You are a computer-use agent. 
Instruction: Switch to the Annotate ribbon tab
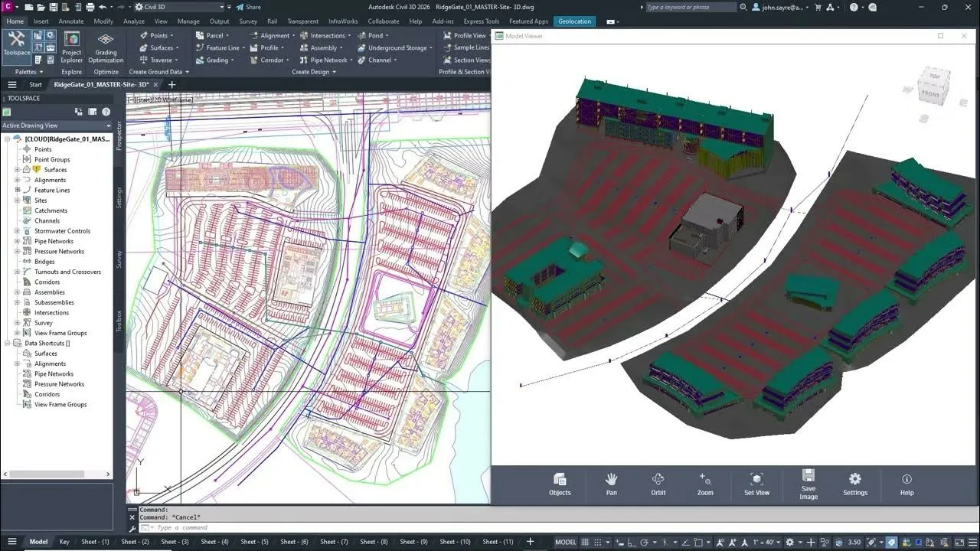pyautogui.click(x=70, y=21)
